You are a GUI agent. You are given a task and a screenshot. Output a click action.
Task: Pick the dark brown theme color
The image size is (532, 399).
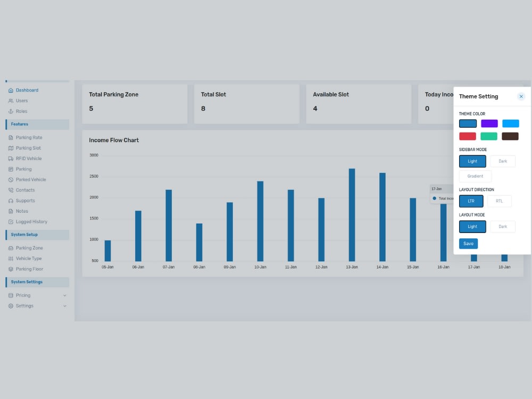pos(510,136)
